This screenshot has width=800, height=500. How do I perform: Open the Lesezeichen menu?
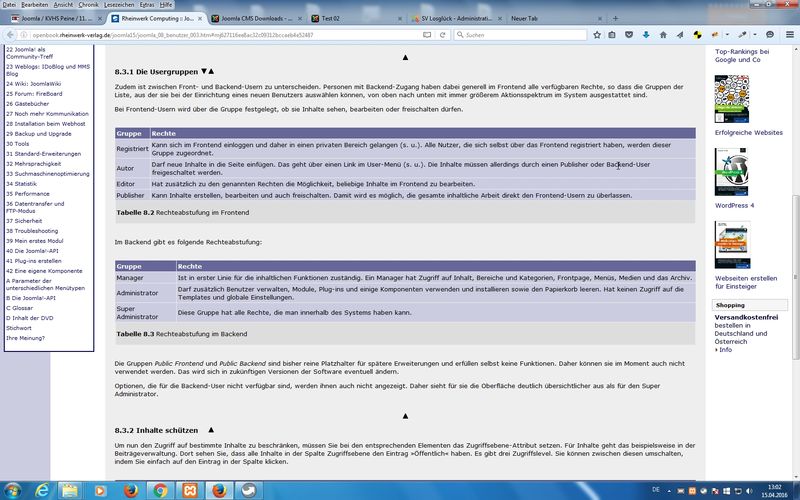tap(119, 5)
